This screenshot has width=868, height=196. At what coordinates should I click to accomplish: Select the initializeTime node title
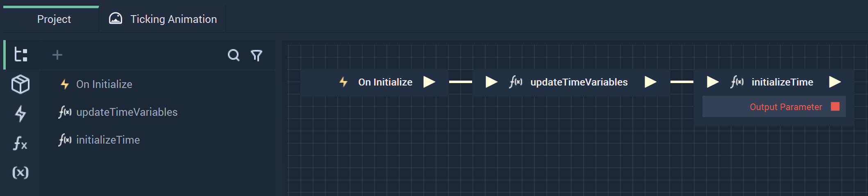pyautogui.click(x=782, y=82)
